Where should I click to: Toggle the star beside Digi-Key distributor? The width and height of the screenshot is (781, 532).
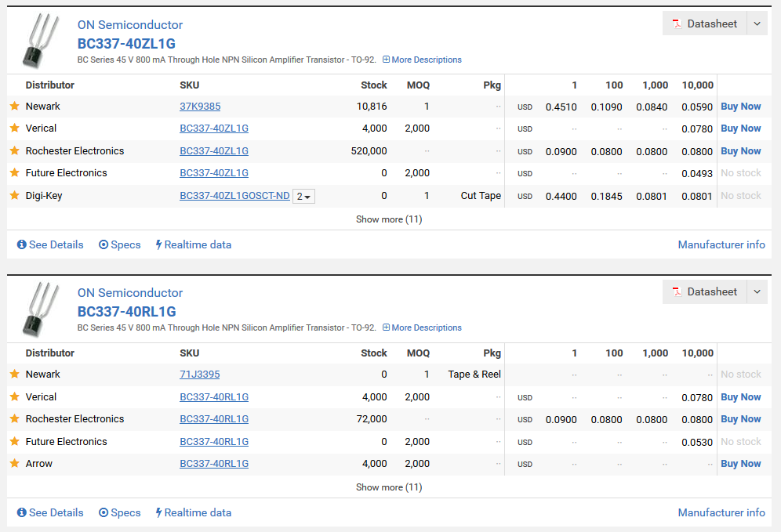click(14, 195)
